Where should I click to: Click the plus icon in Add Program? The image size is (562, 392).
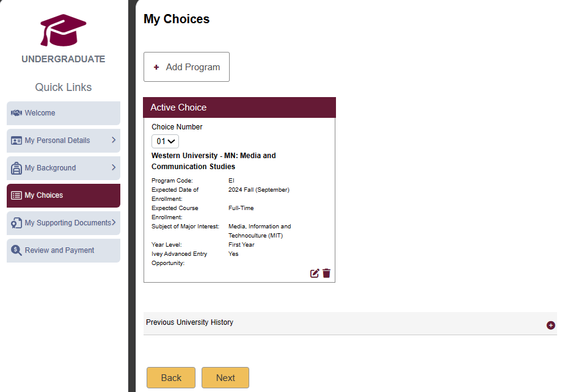(x=156, y=67)
